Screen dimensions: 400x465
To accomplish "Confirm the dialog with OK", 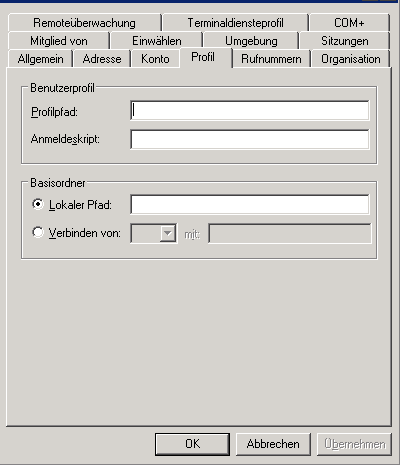I will pos(192,444).
